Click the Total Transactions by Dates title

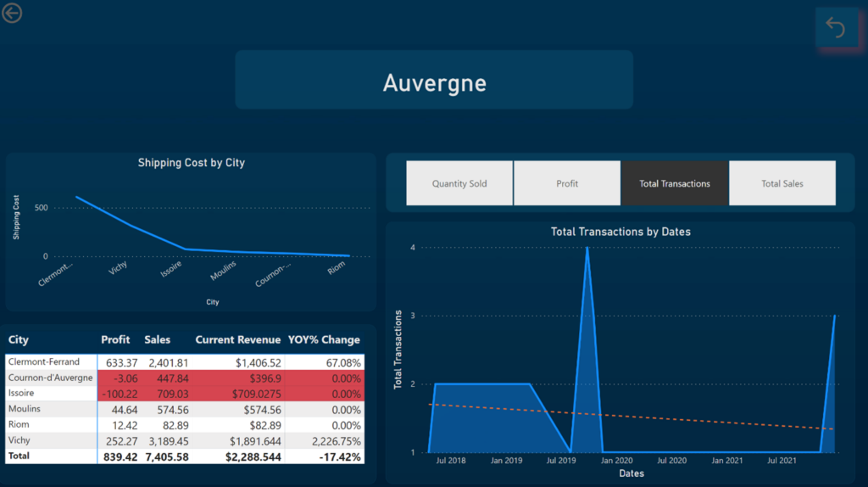[x=620, y=232]
